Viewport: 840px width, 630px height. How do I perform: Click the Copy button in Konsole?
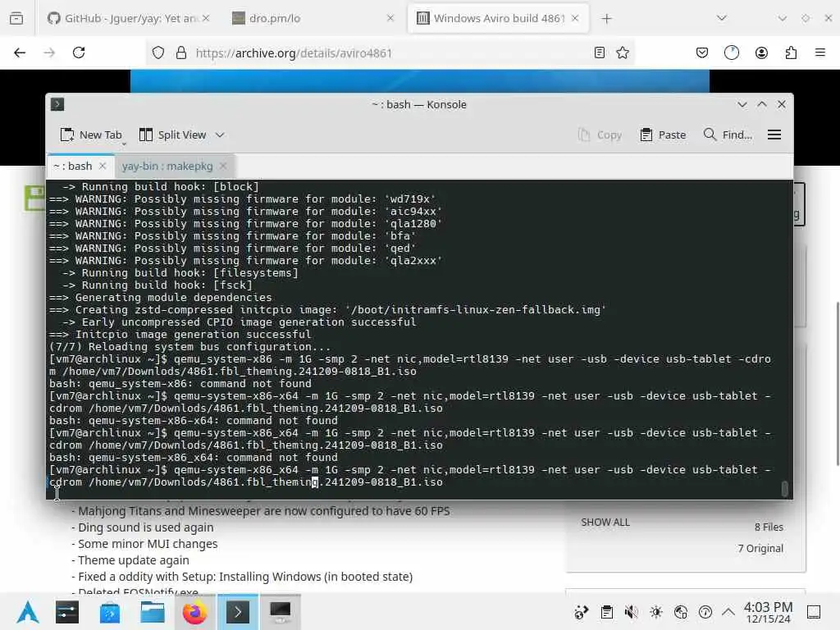600,135
